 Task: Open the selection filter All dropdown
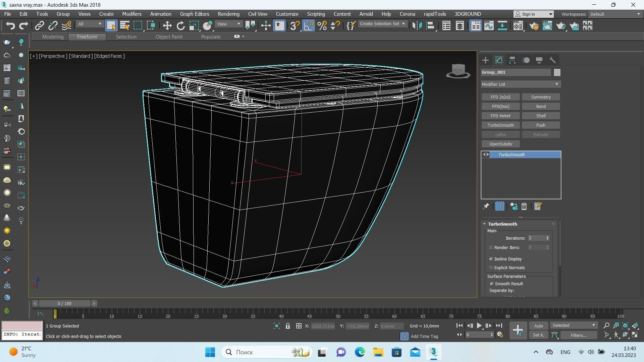coord(89,24)
